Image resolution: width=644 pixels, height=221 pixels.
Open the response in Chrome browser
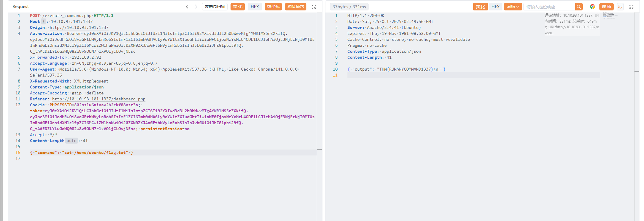[x=592, y=7]
